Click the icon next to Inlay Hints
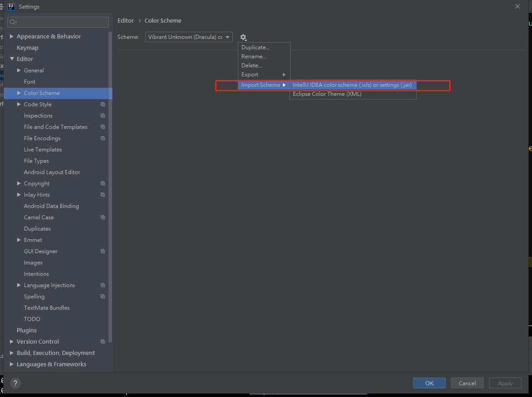The image size is (532, 397). pyautogui.click(x=103, y=194)
